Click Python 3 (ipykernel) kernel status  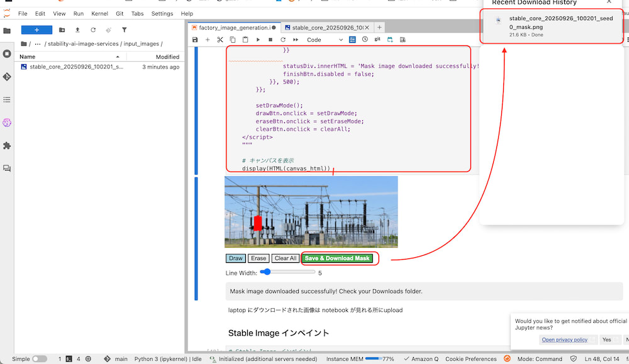point(168,359)
